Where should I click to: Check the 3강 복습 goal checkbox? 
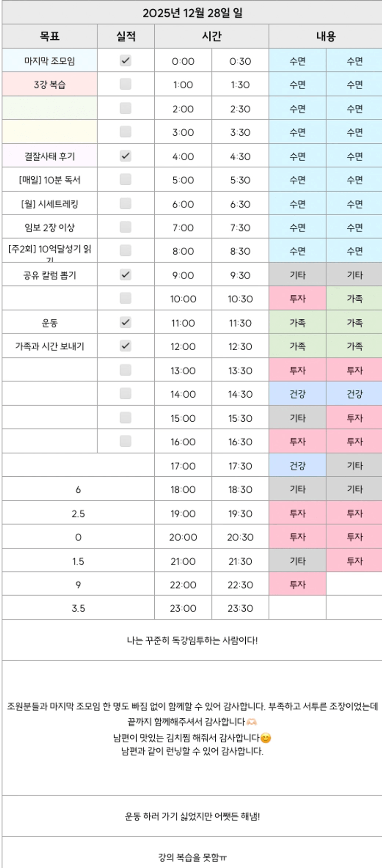(125, 84)
